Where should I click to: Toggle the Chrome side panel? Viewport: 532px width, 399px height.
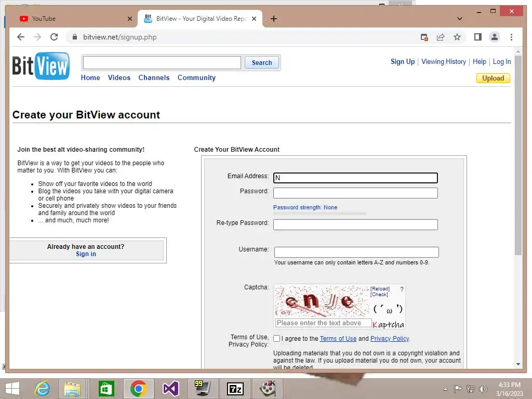pyautogui.click(x=478, y=37)
